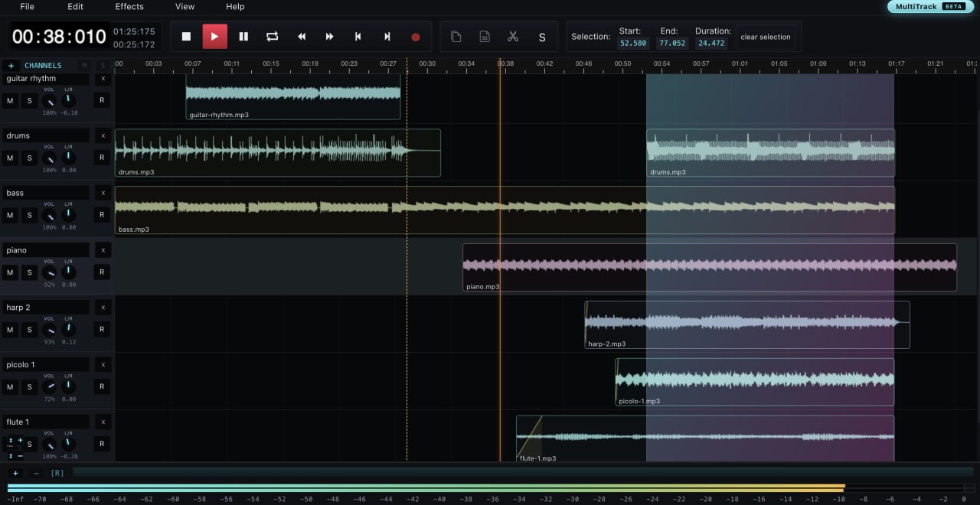Click the red Play button
This screenshot has height=505, width=980.
pyautogui.click(x=214, y=36)
